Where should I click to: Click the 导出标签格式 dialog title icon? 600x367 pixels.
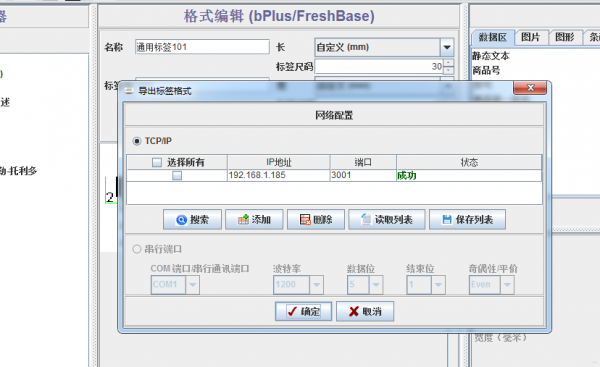tap(129, 91)
